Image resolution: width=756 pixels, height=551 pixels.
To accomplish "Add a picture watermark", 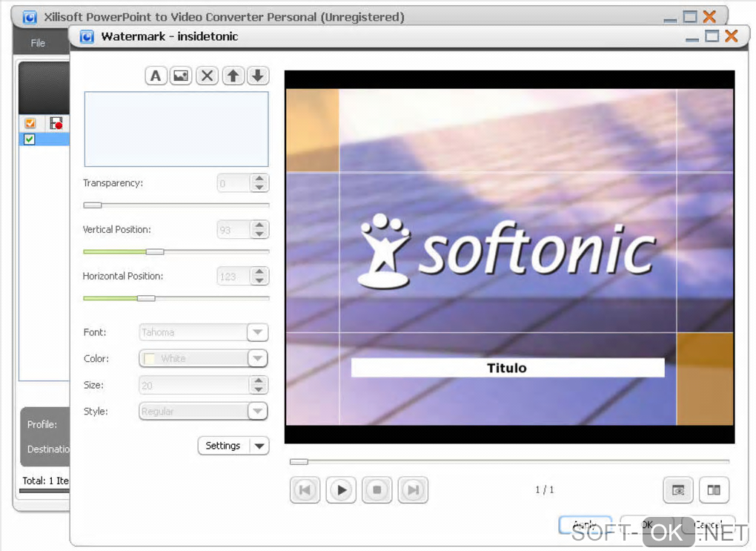I will coord(181,76).
